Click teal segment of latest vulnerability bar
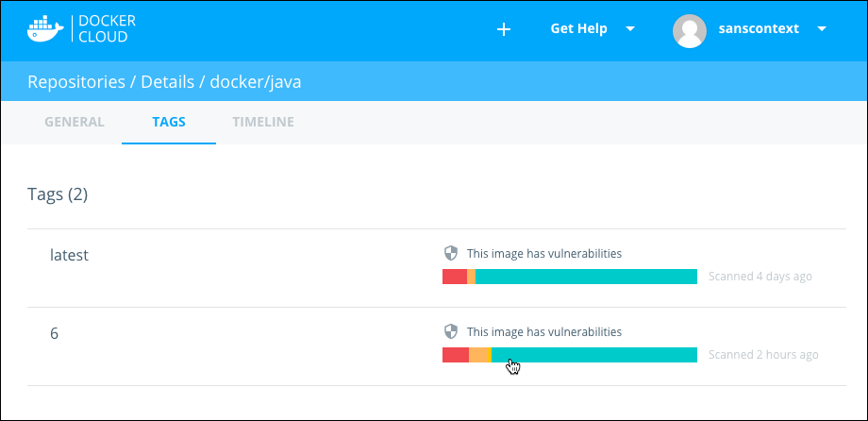Viewport: 868px width, 421px height. tap(585, 277)
